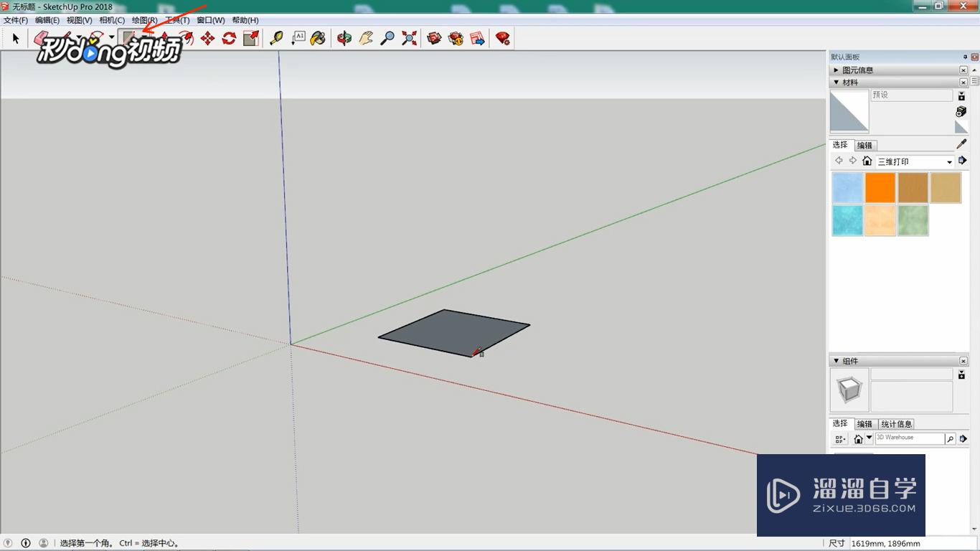Switch to components 编辑 tab
The width and height of the screenshot is (980, 551).
[864, 424]
